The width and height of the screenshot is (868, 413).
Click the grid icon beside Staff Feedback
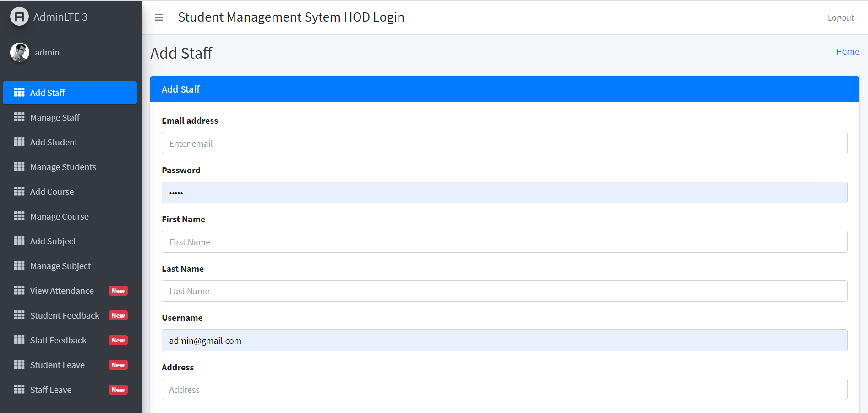tap(19, 340)
